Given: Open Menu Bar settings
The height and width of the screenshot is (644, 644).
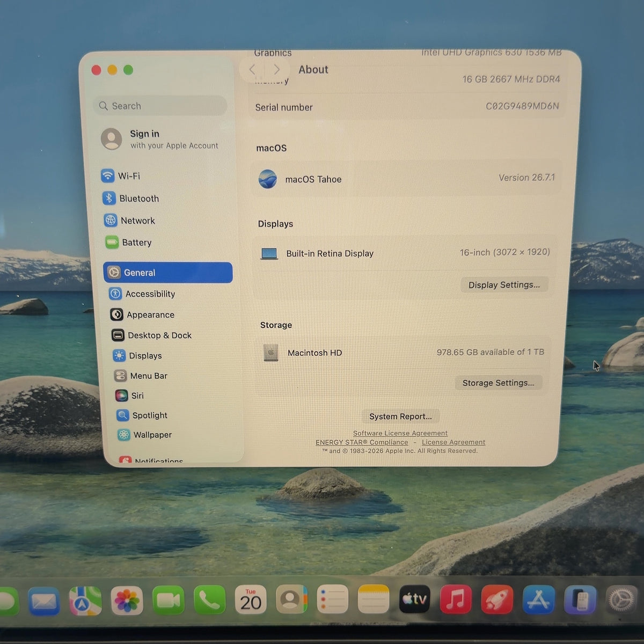Looking at the screenshot, I should coord(141,376).
